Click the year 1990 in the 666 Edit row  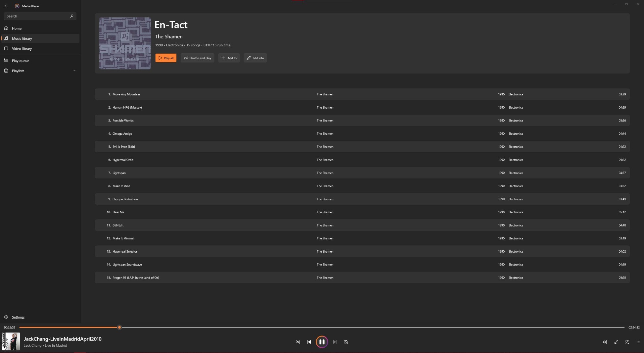click(x=501, y=225)
